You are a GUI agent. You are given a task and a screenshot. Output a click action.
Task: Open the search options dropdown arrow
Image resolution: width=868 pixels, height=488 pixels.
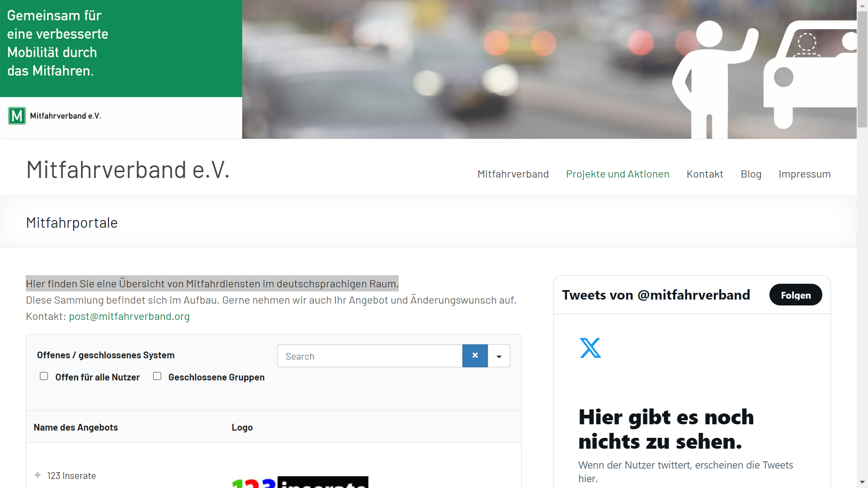(499, 357)
